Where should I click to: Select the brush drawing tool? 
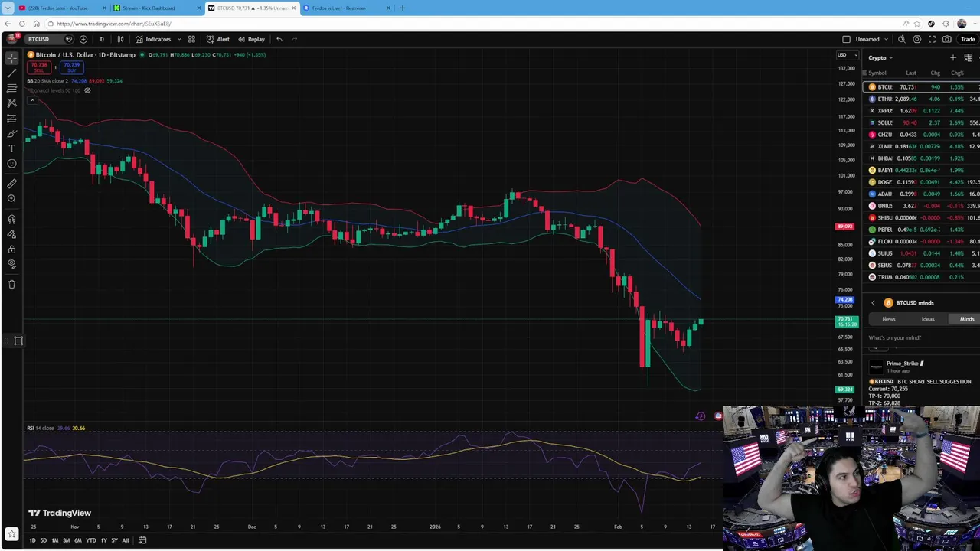click(11, 133)
